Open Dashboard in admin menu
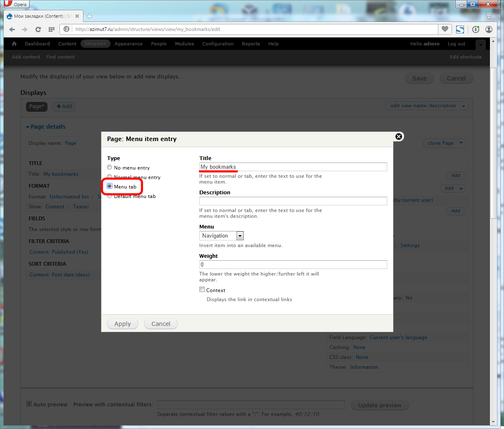 pyautogui.click(x=37, y=44)
